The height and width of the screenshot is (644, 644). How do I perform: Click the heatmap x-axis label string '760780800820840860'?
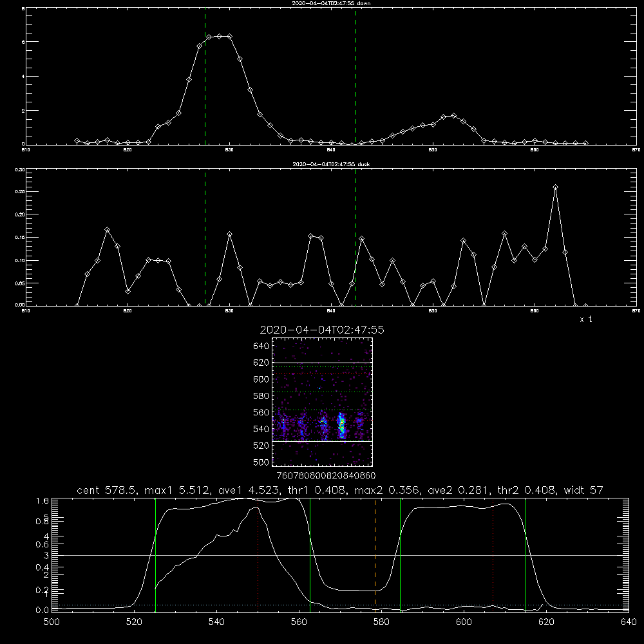click(x=327, y=475)
